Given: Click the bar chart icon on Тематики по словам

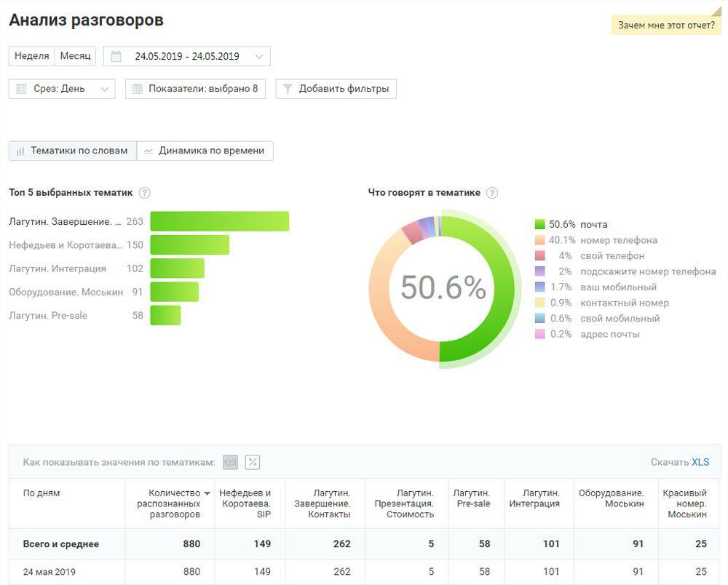Looking at the screenshot, I should click(20, 151).
